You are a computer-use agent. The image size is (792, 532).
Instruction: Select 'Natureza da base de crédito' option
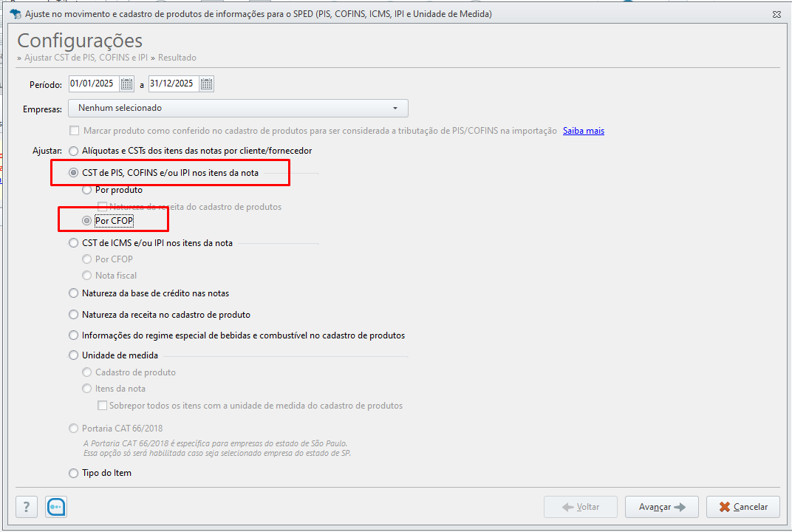[x=74, y=293]
